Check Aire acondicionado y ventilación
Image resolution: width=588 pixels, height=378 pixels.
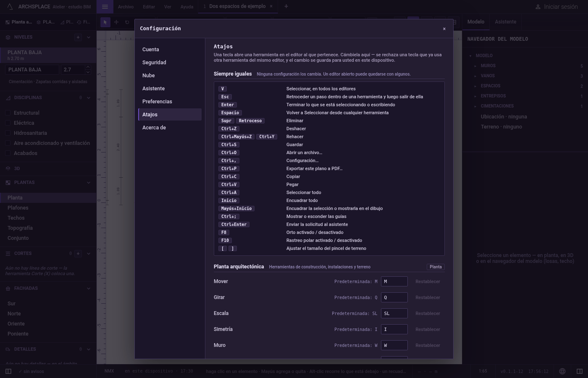click(8, 143)
